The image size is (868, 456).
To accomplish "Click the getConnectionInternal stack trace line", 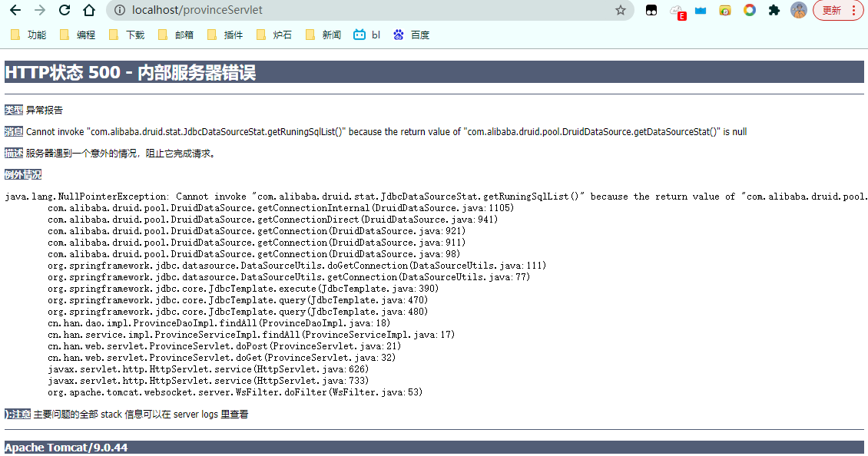I will coord(280,208).
